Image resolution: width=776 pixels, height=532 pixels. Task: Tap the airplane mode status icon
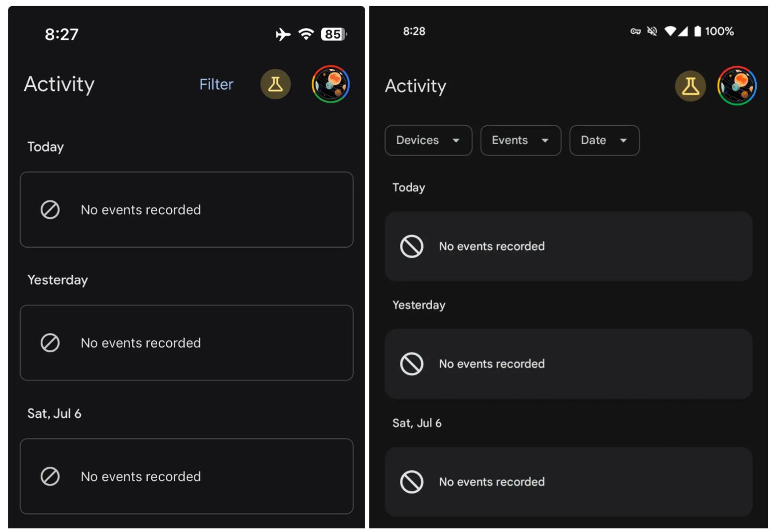tap(283, 35)
